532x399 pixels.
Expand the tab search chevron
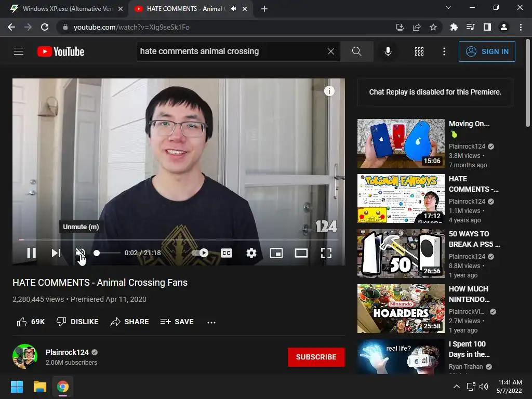[x=448, y=7]
